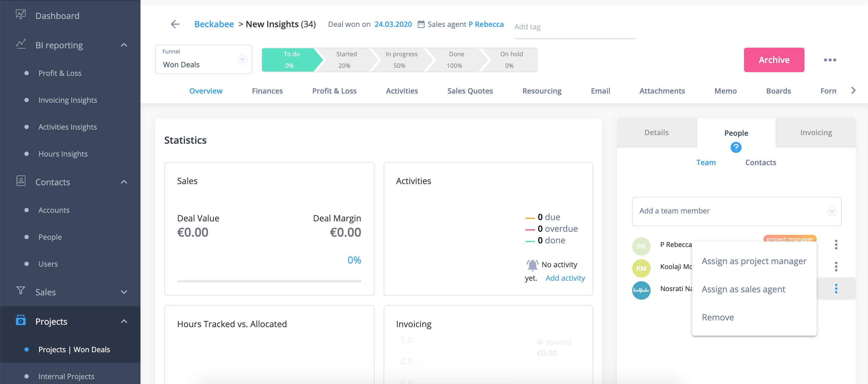Open sales agent P Rebecca link
Viewport: 868px width, 384px height.
pyautogui.click(x=486, y=24)
